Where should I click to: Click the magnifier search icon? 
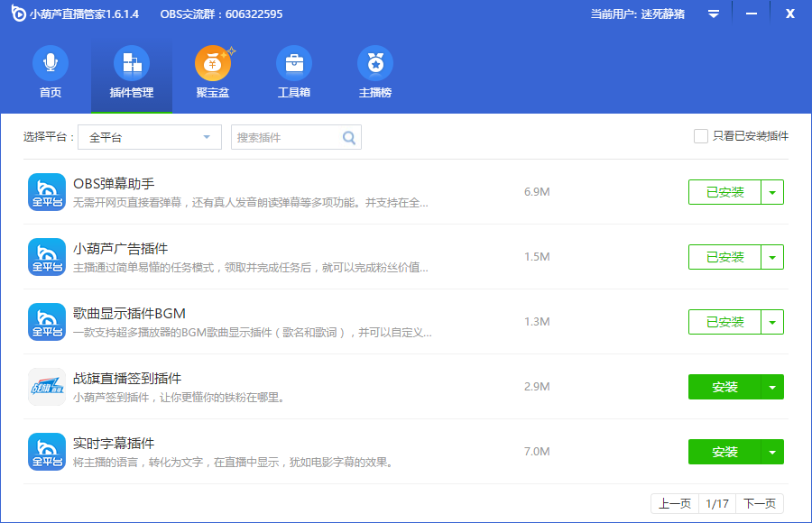(x=349, y=137)
